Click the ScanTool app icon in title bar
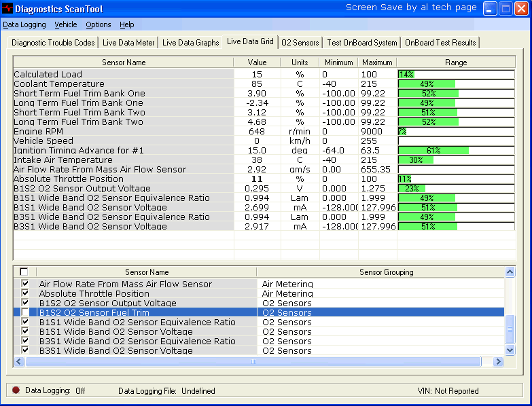 click(x=8, y=9)
